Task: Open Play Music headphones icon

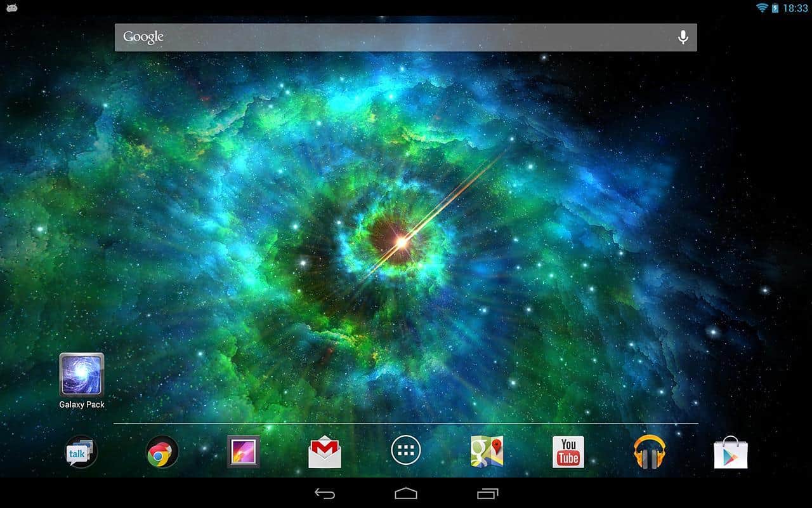Action: click(650, 452)
